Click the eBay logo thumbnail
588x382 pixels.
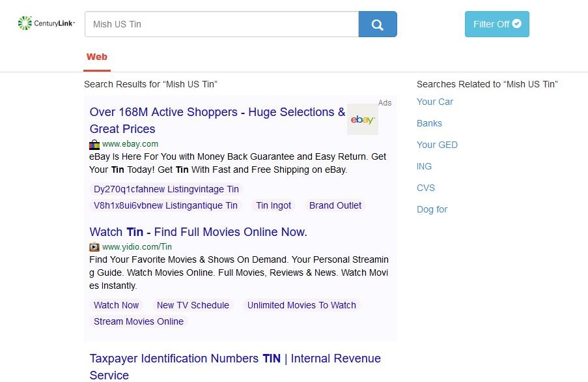point(362,119)
